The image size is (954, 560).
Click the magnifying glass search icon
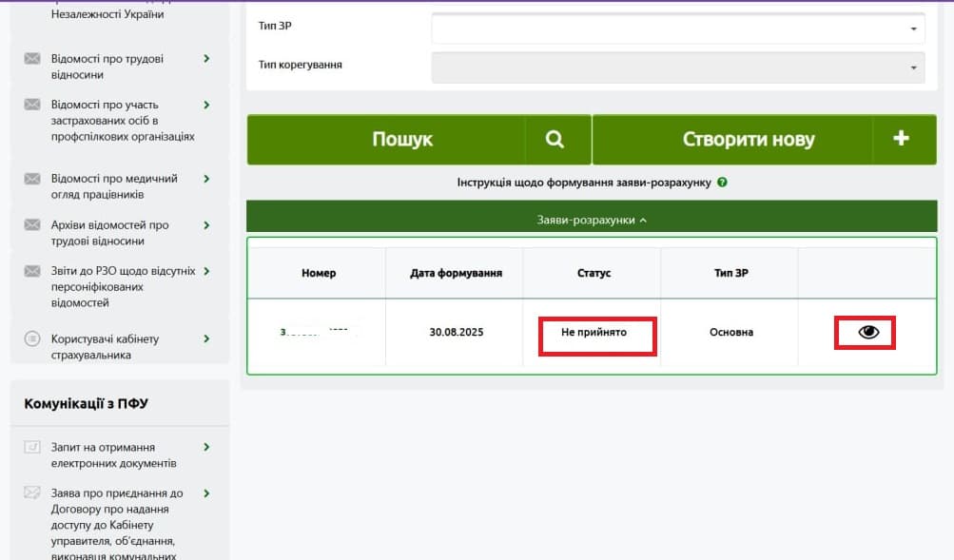click(x=555, y=139)
